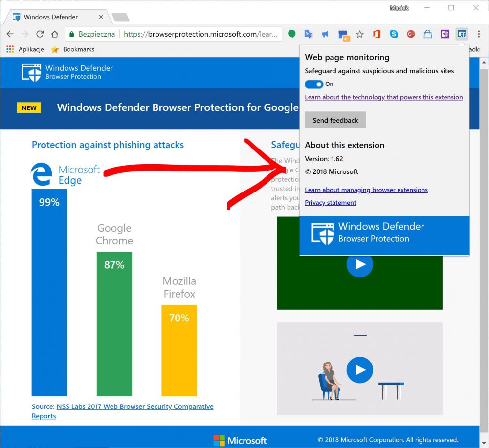The width and height of the screenshot is (489, 448).
Task: Click the Send feedback button
Action: (x=335, y=120)
